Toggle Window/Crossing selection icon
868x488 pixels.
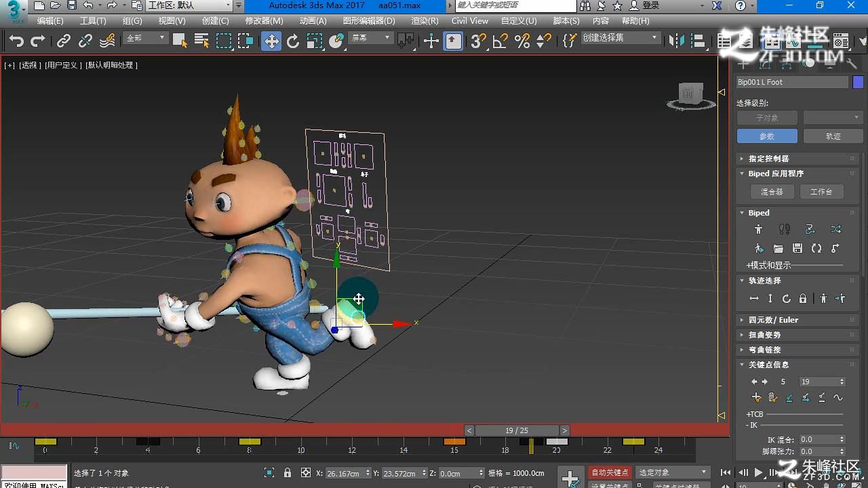pos(245,41)
